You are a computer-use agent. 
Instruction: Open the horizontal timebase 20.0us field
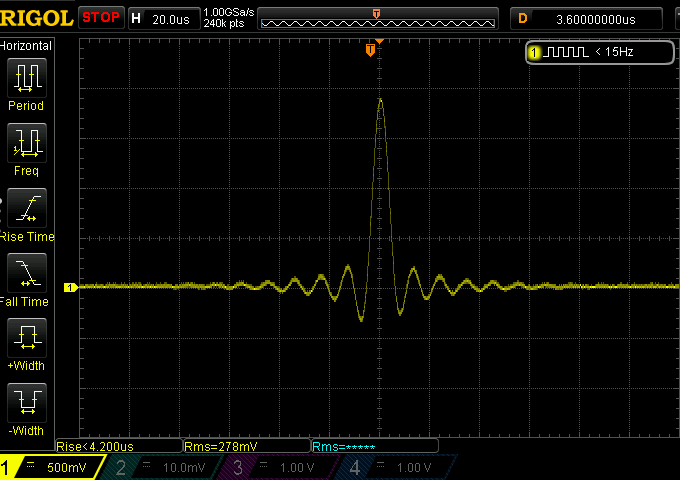coord(164,19)
